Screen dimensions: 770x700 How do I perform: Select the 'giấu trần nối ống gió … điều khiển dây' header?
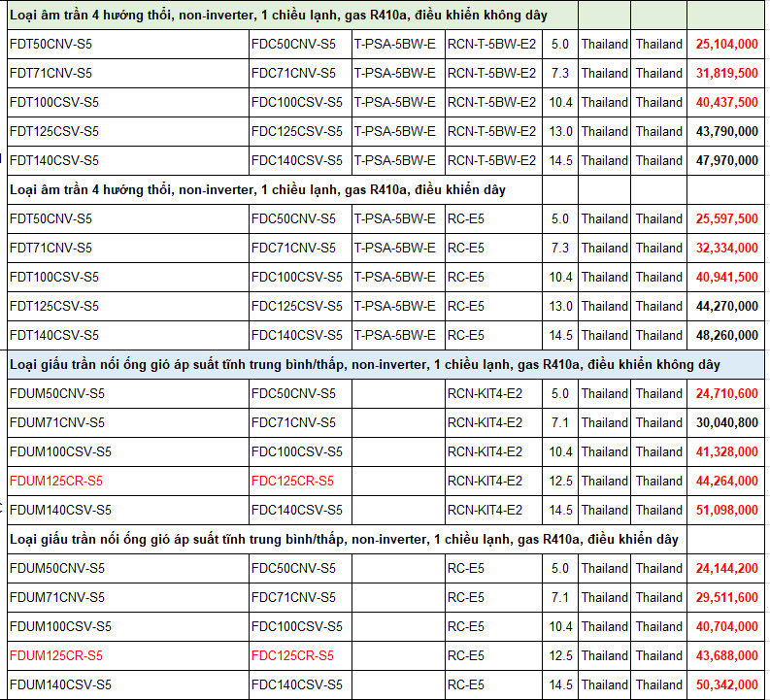[x=344, y=540]
